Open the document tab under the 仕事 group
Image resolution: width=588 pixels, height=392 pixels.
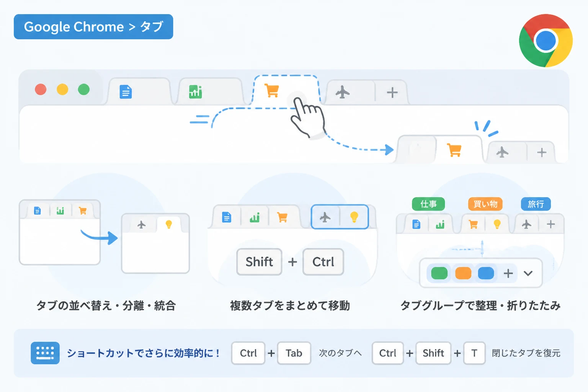tap(416, 224)
